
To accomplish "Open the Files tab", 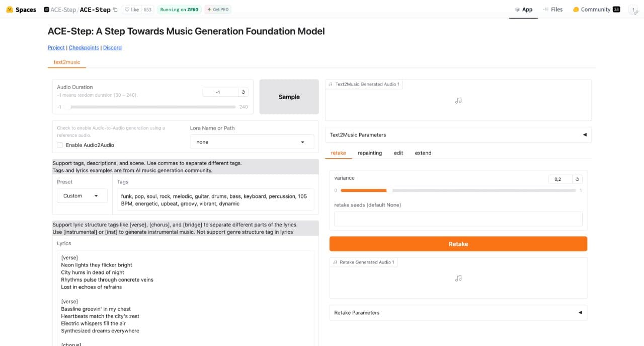I will [x=553, y=10].
